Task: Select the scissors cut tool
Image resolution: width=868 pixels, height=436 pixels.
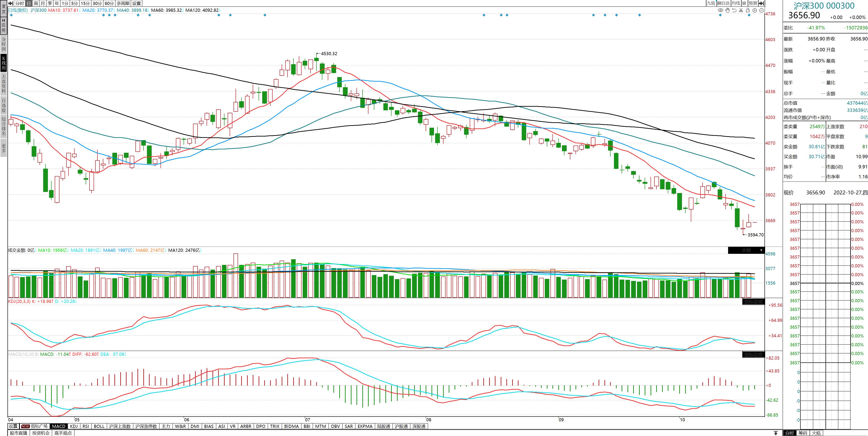Action: click(741, 10)
